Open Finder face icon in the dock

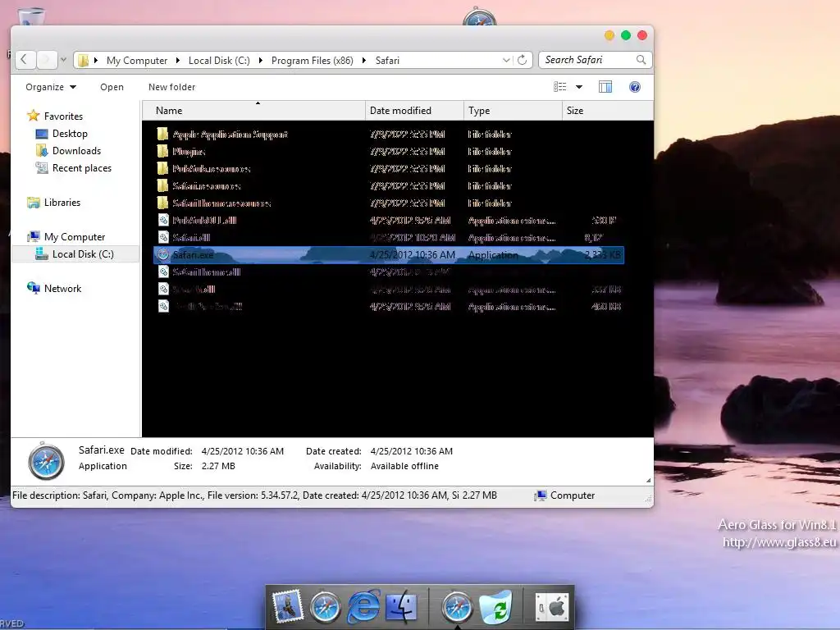(400, 606)
